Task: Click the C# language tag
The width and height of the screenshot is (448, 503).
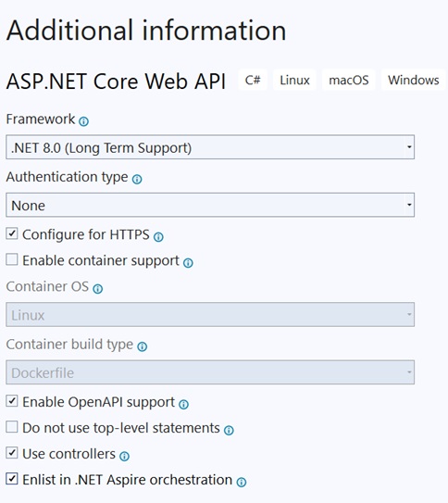Action: click(253, 80)
